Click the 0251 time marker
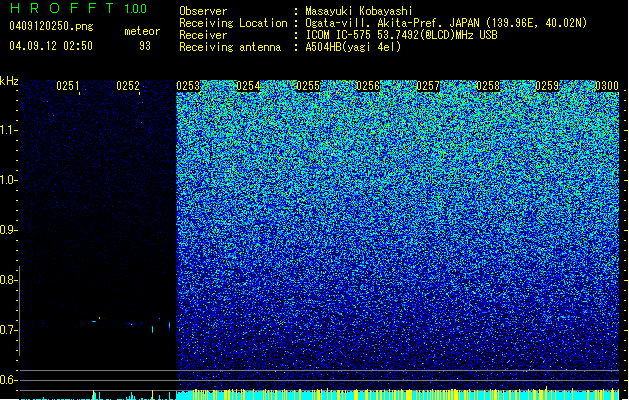Screen dimensions: 629x400 click(x=68, y=86)
